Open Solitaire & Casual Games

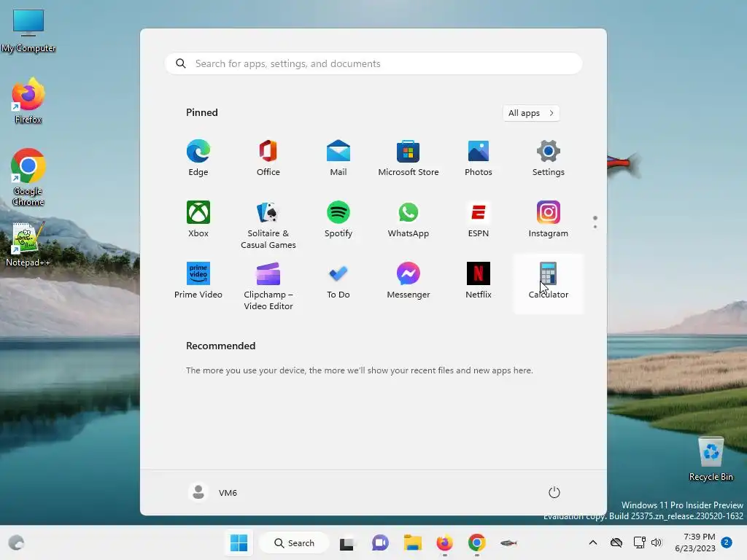coord(268,225)
